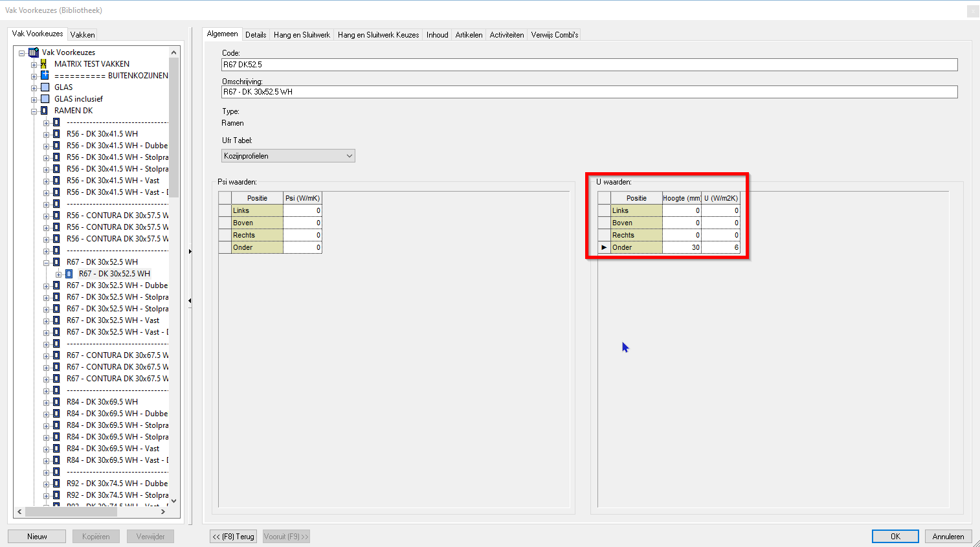The height and width of the screenshot is (547, 980).
Task: Confirm with the OK button
Action: (895, 536)
